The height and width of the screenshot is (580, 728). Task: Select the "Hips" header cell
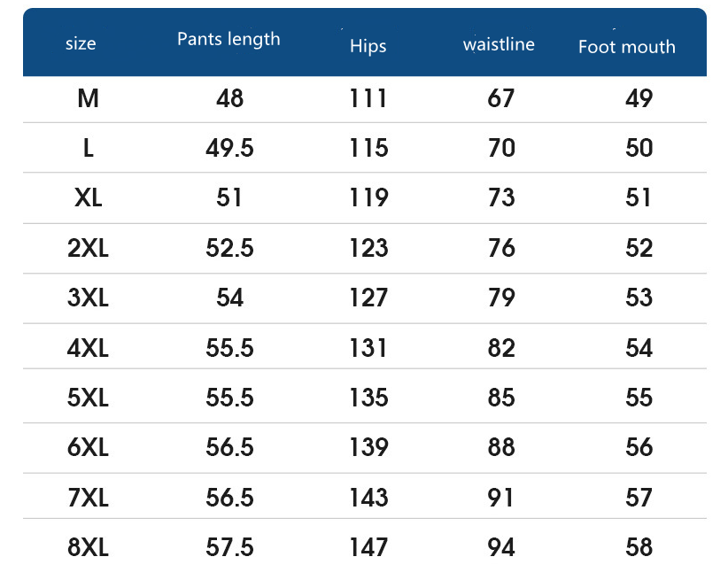coord(368,46)
